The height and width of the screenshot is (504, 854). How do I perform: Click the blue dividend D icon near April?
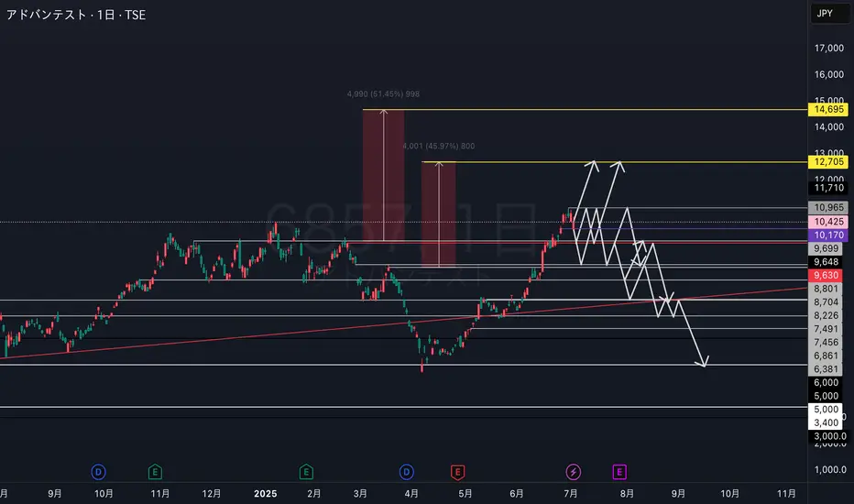[406, 472]
